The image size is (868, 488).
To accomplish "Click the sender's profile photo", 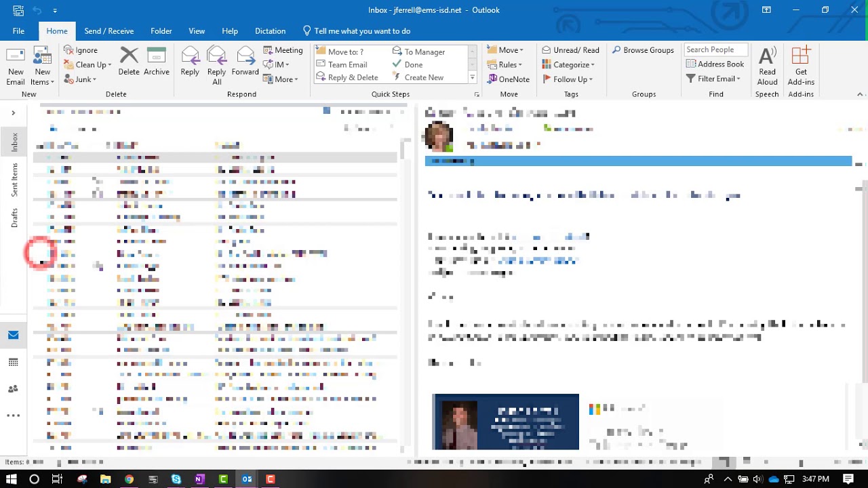I will coord(439,136).
